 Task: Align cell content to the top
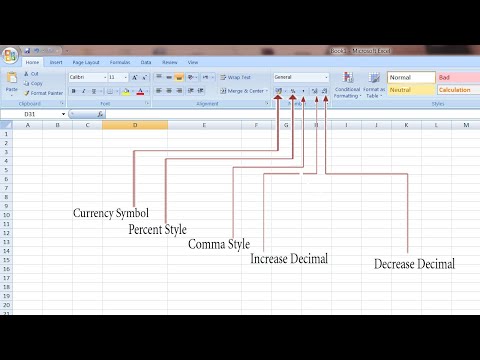159,77
